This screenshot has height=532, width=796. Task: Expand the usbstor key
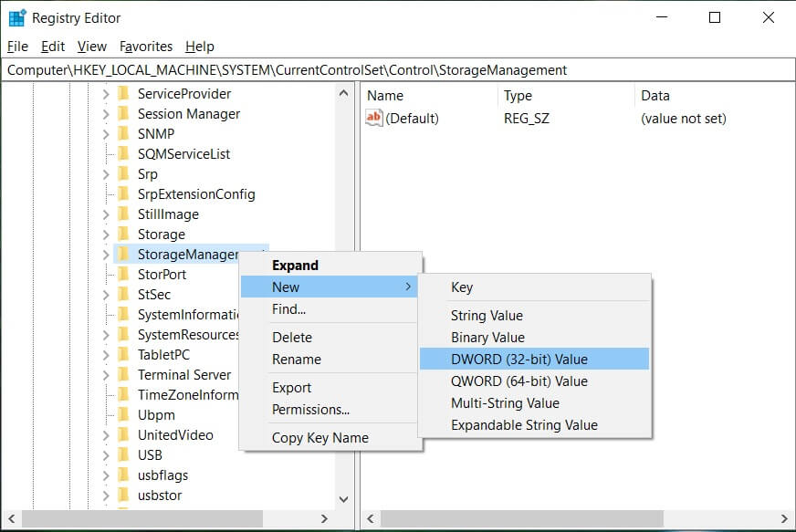tap(106, 496)
